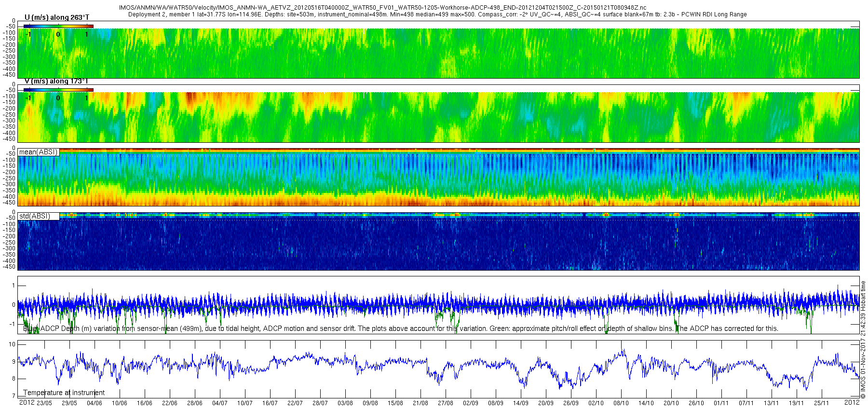Click the '7' tick on temperature axis

[14, 396]
